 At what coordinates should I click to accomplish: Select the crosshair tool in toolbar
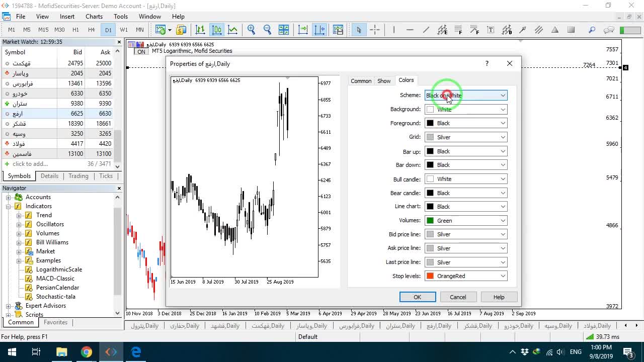tap(375, 30)
